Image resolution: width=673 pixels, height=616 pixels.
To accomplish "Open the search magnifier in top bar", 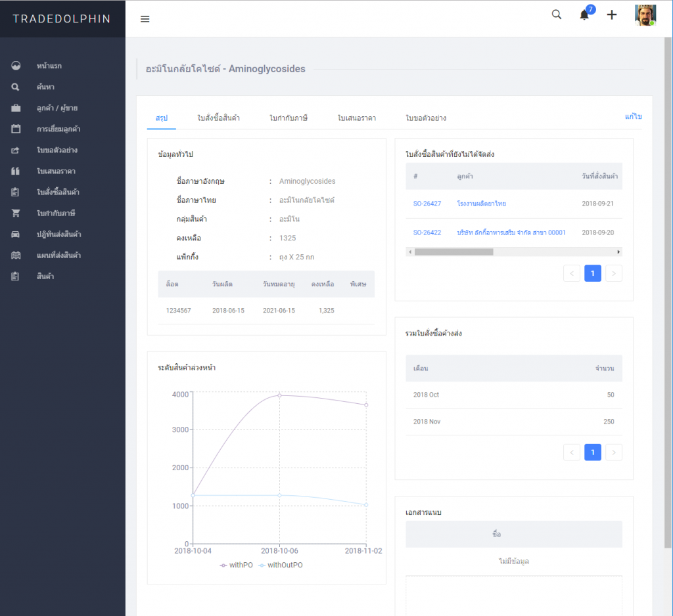I will pyautogui.click(x=557, y=14).
